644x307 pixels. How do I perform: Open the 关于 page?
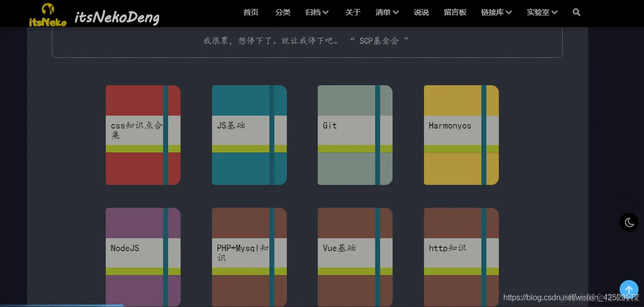coord(353,12)
